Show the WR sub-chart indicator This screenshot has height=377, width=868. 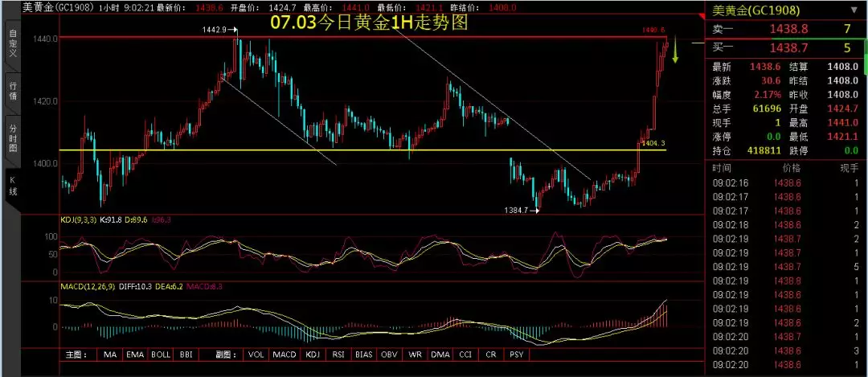[416, 354]
